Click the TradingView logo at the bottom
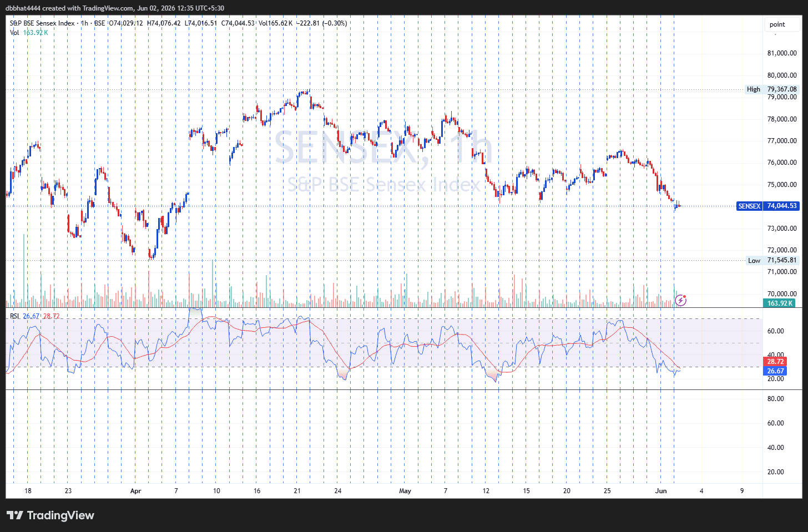The image size is (808, 532). tap(50, 515)
